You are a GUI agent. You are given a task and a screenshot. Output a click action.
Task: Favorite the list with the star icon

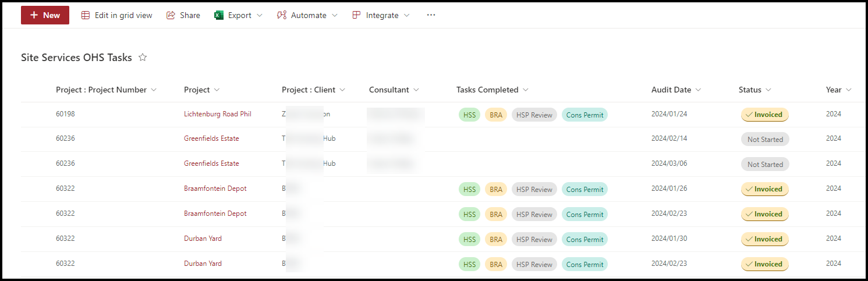click(x=143, y=58)
